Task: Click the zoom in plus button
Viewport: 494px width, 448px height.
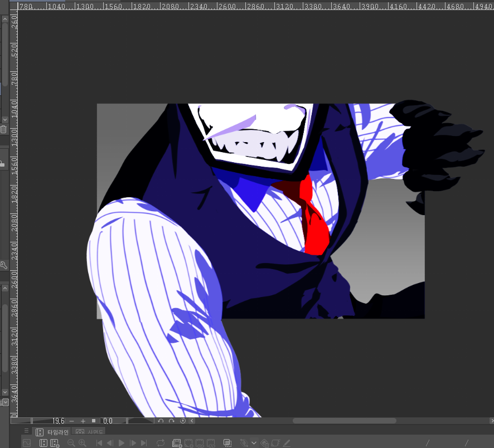Action: click(x=83, y=421)
